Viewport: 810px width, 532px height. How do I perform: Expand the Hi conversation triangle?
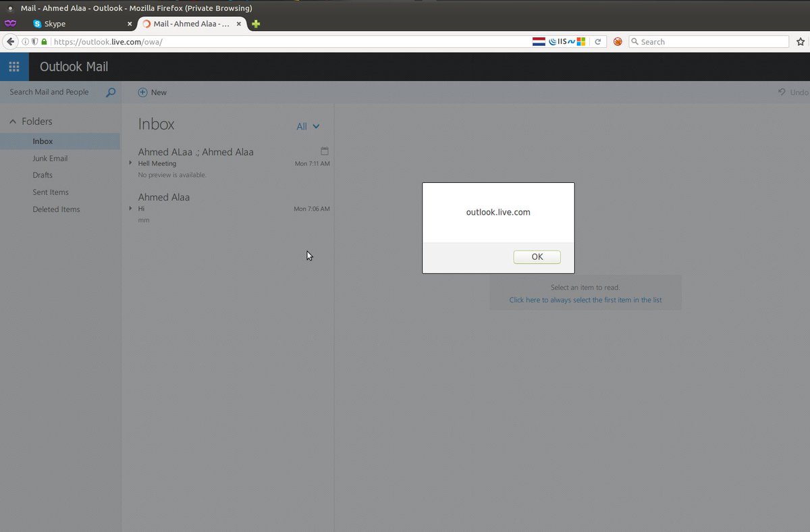(130, 209)
